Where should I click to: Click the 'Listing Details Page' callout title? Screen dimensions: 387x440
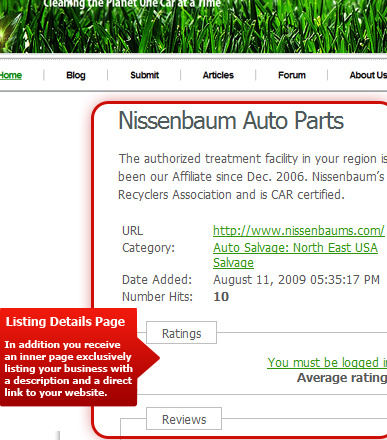tap(65, 322)
